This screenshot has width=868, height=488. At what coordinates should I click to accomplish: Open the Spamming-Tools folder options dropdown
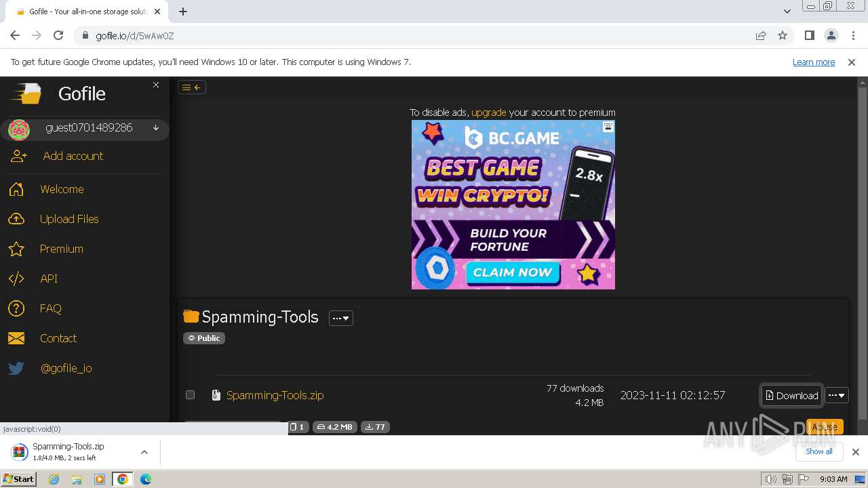(x=341, y=318)
